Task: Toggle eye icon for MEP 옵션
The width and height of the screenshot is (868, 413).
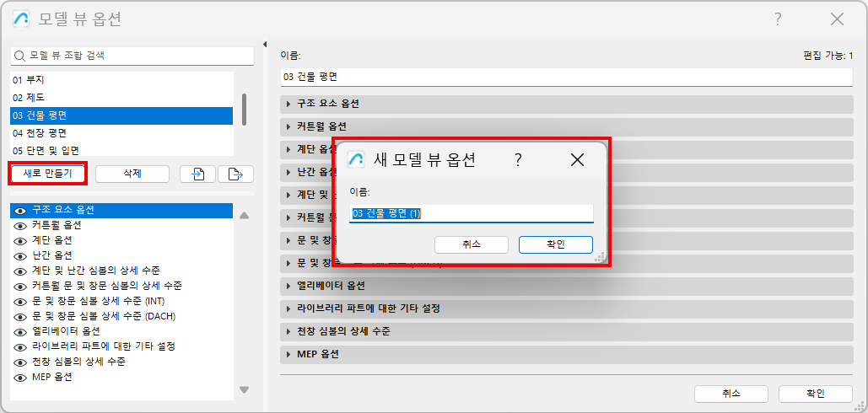Action: click(x=20, y=378)
